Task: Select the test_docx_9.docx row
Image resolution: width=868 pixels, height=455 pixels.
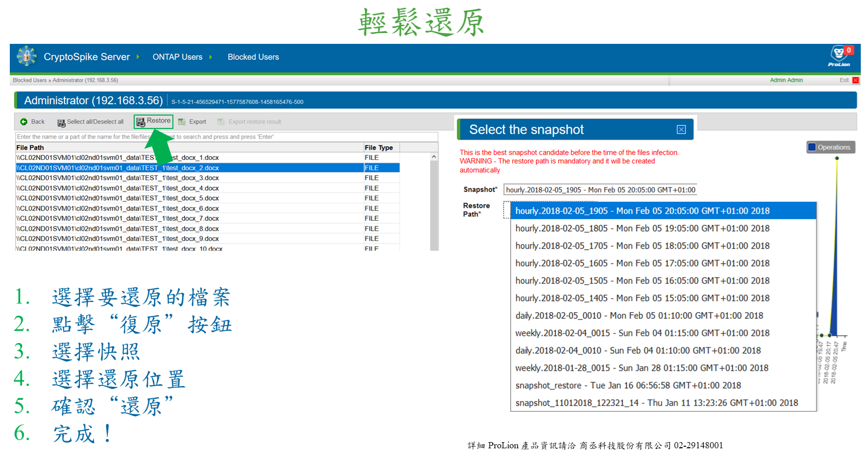Action: click(x=207, y=239)
